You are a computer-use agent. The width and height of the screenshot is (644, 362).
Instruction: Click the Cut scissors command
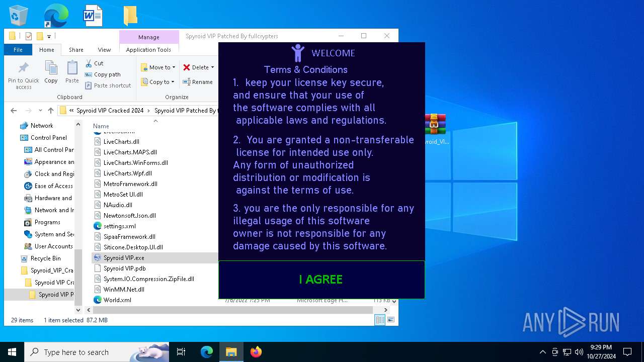(94, 63)
